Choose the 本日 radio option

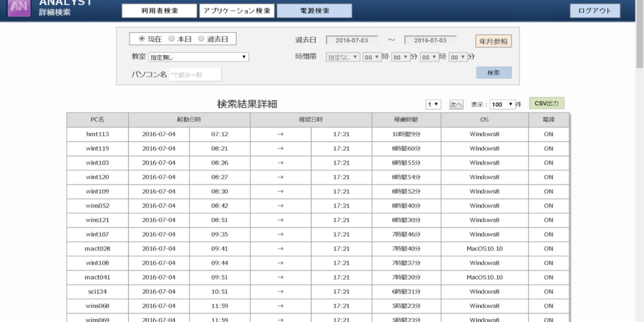click(x=172, y=39)
